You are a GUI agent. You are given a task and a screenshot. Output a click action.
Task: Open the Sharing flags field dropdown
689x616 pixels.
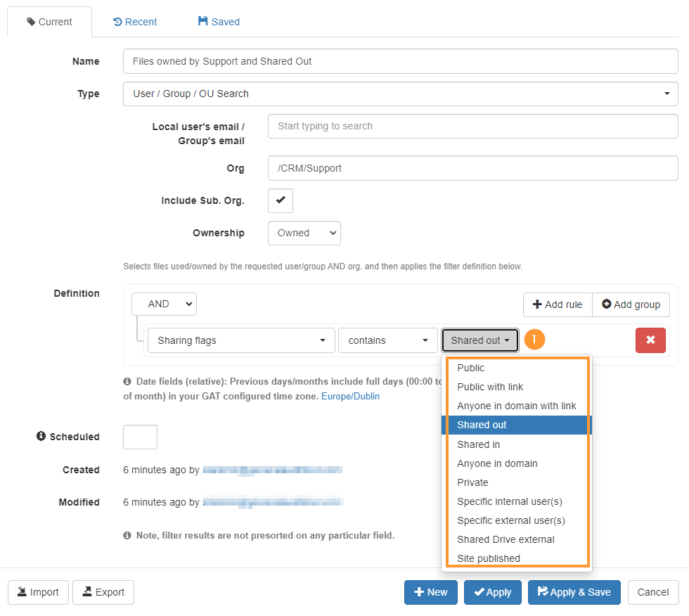[241, 340]
